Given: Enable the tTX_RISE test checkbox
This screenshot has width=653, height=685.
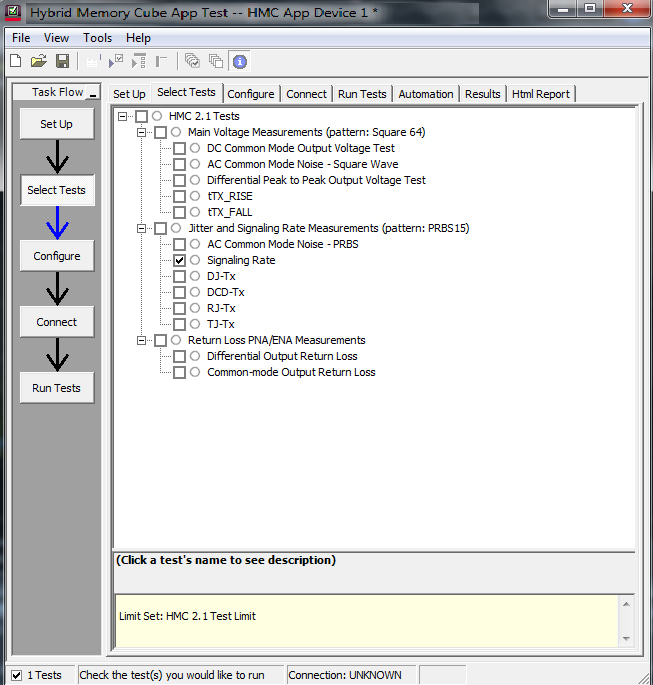Looking at the screenshot, I should pos(180,196).
